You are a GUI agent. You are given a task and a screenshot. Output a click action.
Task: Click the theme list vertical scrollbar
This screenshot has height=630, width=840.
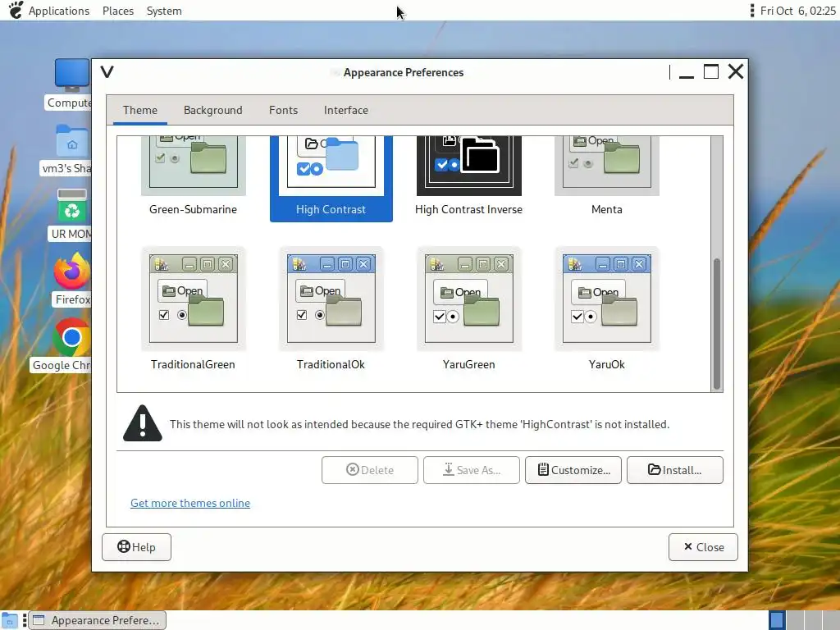(717, 324)
